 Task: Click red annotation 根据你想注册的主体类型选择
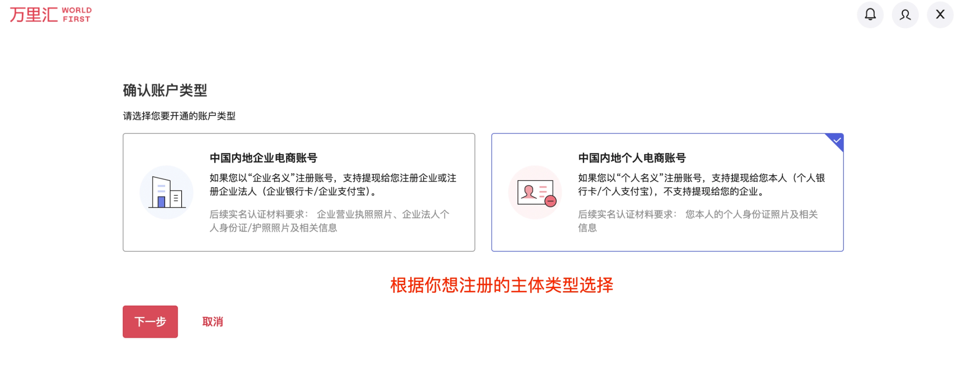(502, 285)
